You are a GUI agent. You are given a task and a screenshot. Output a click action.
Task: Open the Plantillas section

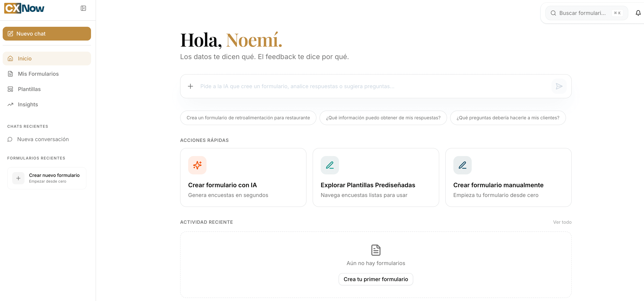(29, 89)
